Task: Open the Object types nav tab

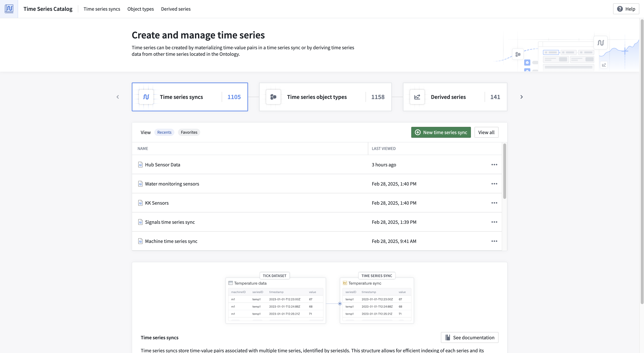Action: click(141, 9)
